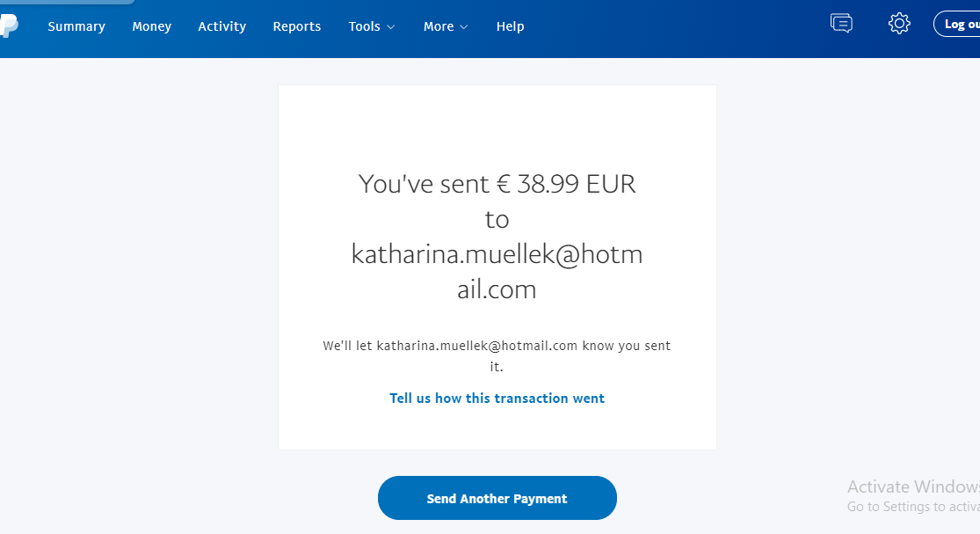Open the messages notification icon
Screen dimensions: 980x534
point(841,23)
